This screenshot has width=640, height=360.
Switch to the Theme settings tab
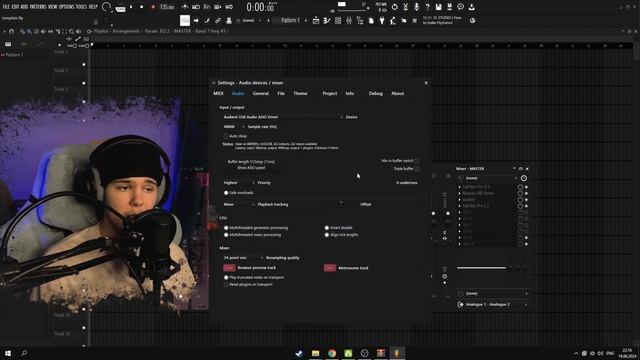pyautogui.click(x=300, y=93)
